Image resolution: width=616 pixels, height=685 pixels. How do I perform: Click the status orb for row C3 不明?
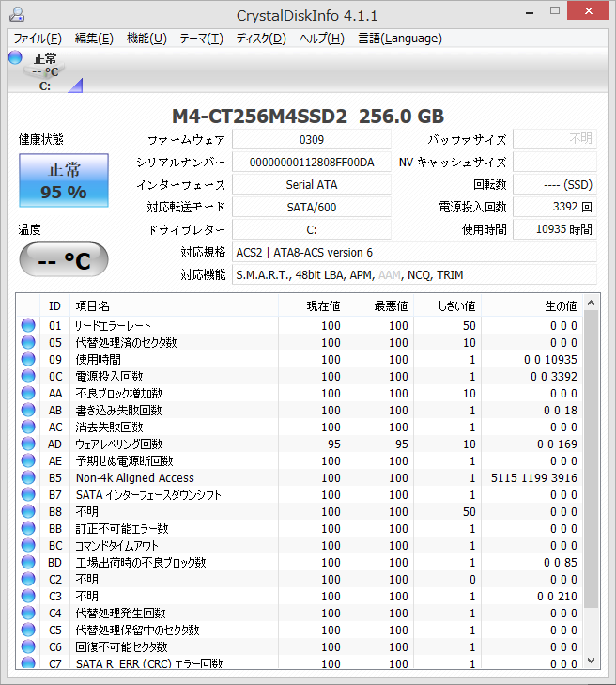tap(28, 596)
